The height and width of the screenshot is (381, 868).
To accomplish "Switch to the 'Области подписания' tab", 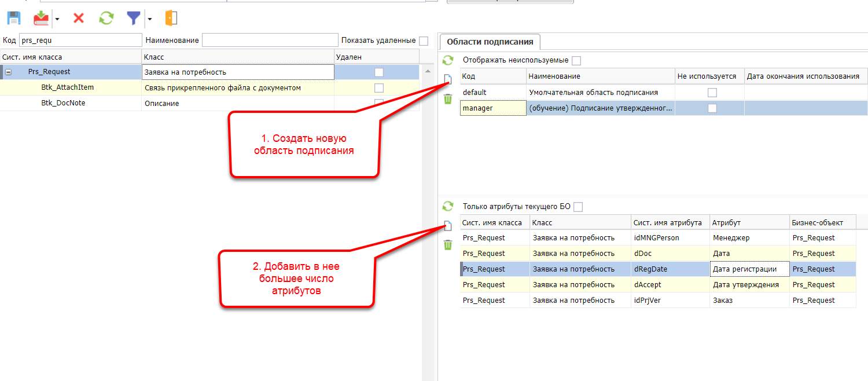I will [x=490, y=42].
